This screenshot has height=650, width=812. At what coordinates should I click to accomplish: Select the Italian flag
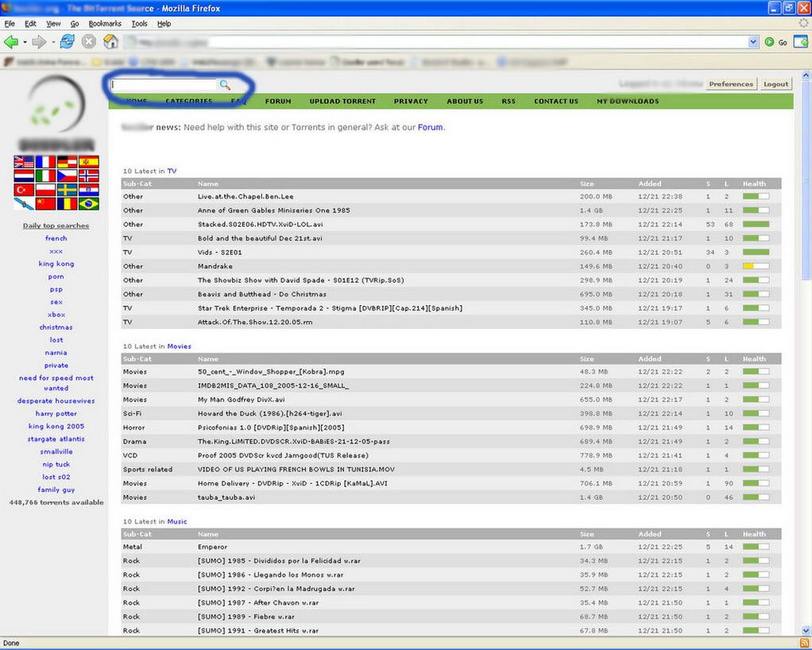pyautogui.click(x=45, y=176)
